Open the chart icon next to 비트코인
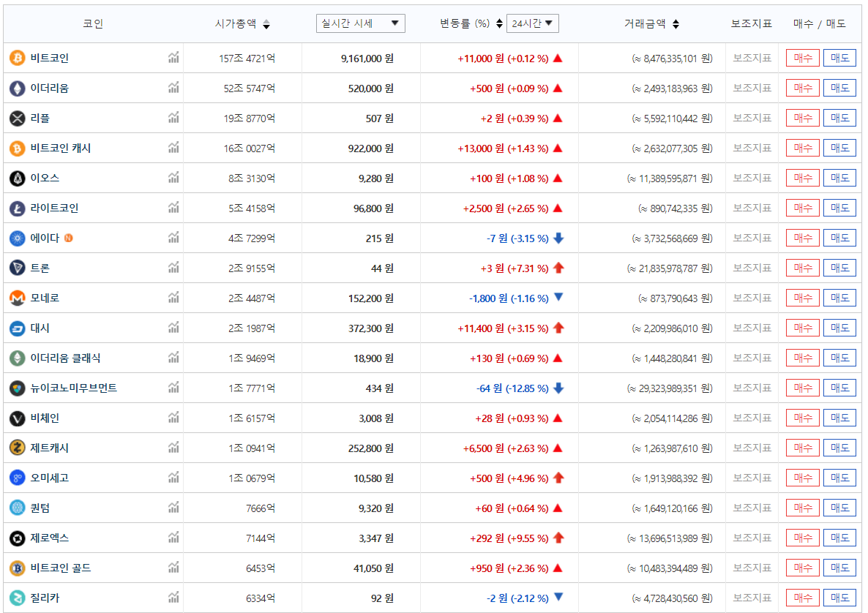868x613 pixels. 173,57
